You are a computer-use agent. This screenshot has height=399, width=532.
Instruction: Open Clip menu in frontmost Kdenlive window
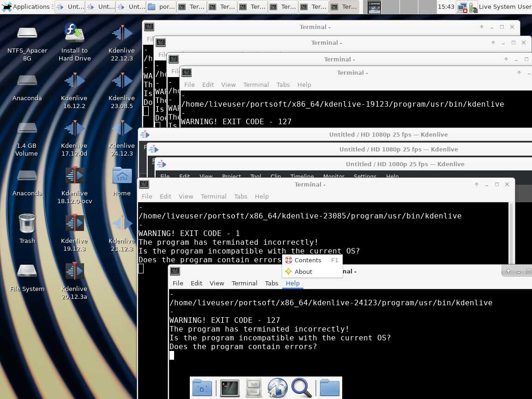point(276,176)
